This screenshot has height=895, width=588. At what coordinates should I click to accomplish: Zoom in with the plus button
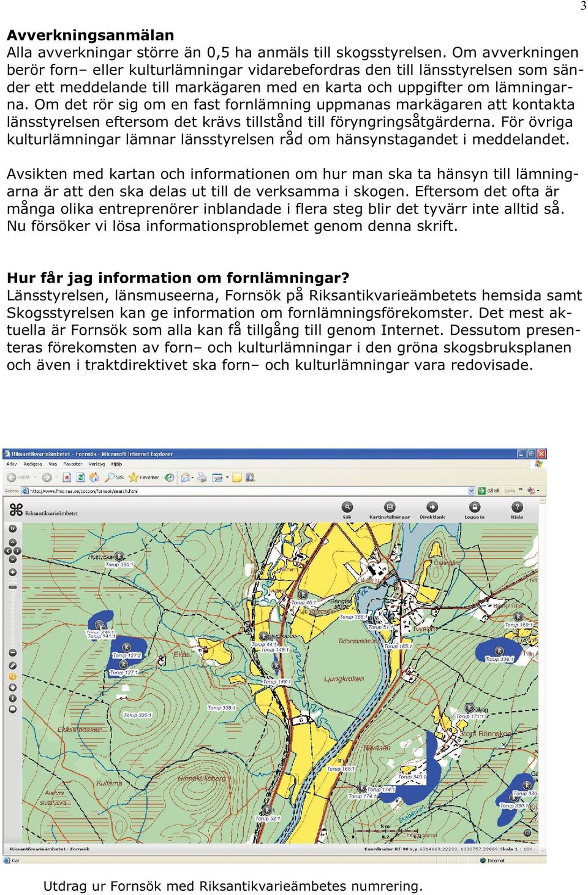coord(12,572)
